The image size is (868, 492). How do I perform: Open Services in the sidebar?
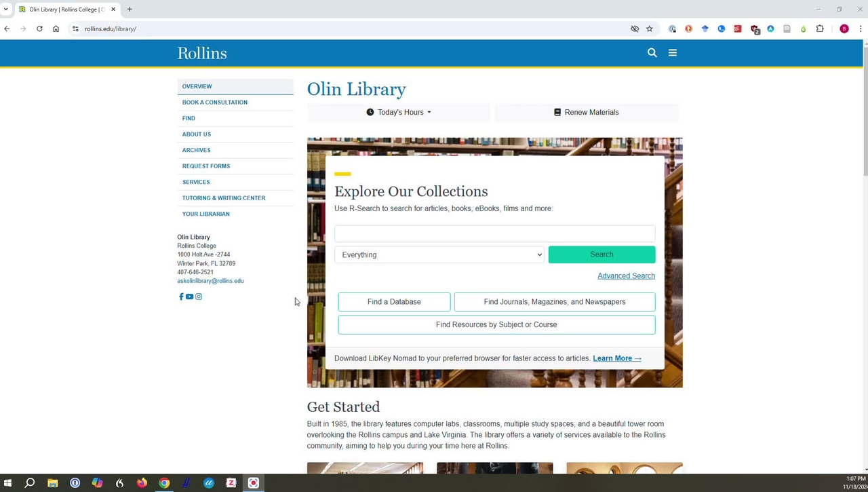(235, 182)
